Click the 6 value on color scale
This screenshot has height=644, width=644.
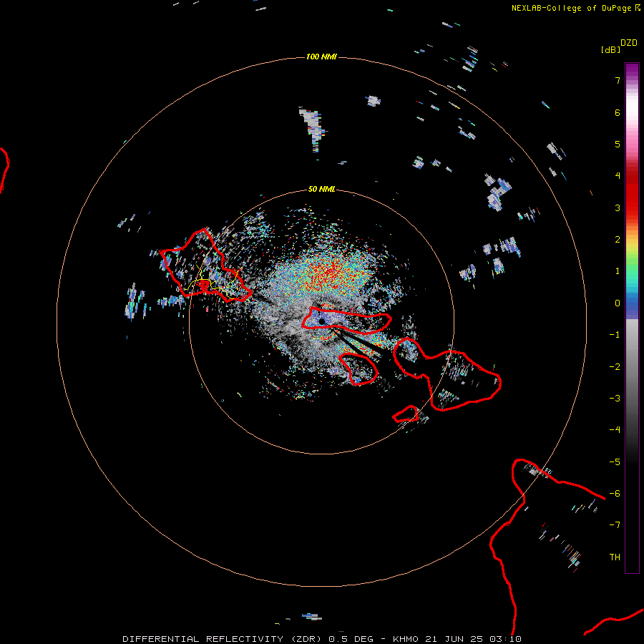tap(618, 112)
